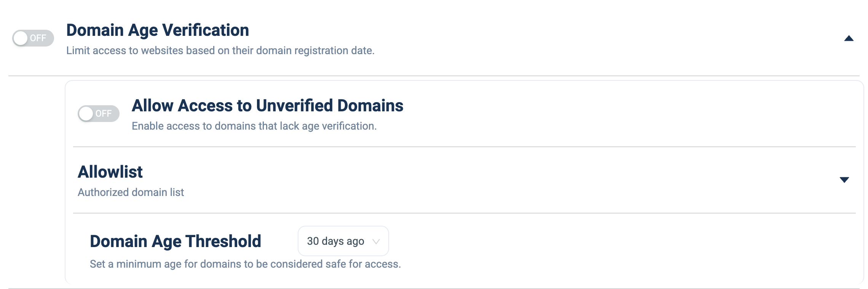Click the "Set a minimum age" description text

246,264
